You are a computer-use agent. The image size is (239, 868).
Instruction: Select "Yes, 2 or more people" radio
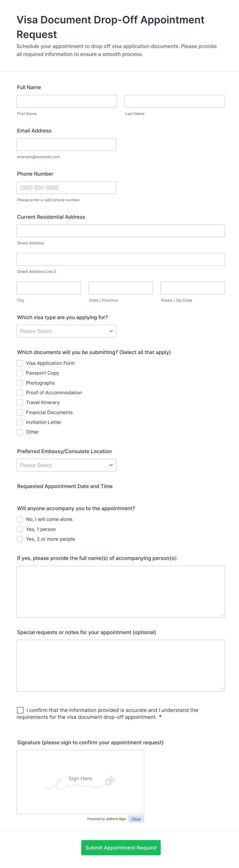coord(20,539)
